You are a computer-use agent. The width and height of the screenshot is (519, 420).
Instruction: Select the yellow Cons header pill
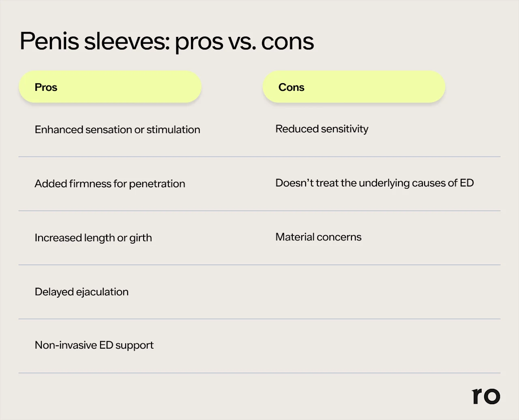click(354, 87)
